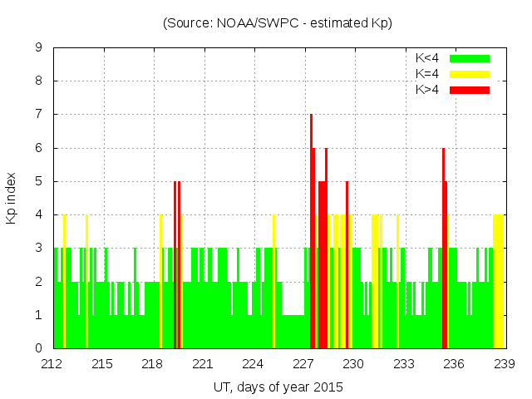Click the green K<4 legend swatch
The image size is (532, 399).
(x=470, y=58)
